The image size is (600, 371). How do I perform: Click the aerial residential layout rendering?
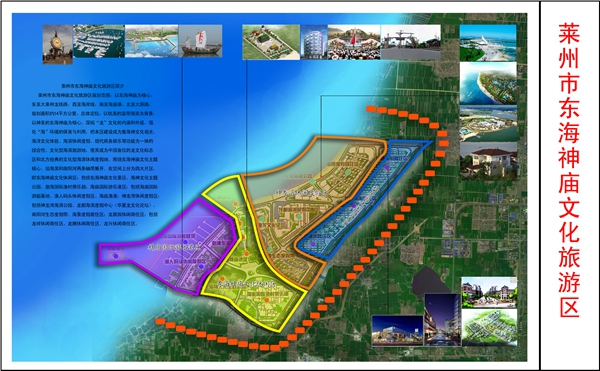pos(489,328)
